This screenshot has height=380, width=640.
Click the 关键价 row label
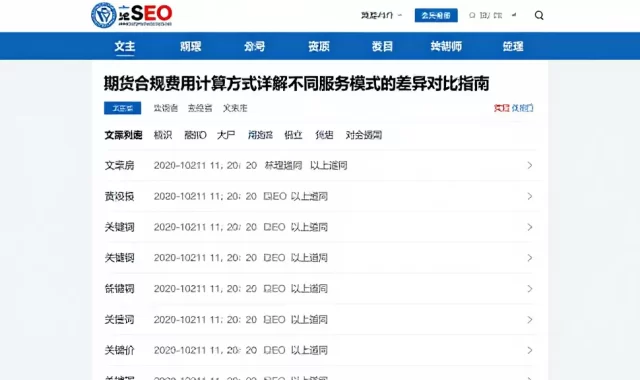[120, 350]
